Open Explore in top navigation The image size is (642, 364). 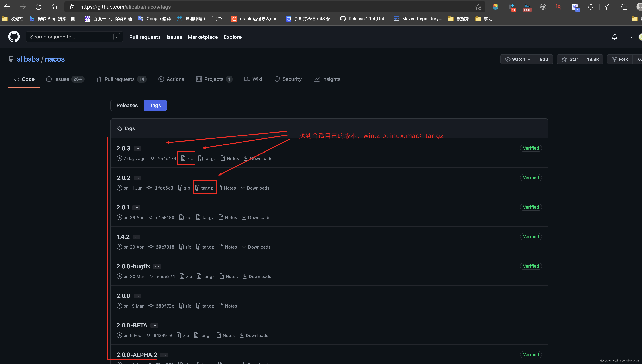pyautogui.click(x=233, y=37)
